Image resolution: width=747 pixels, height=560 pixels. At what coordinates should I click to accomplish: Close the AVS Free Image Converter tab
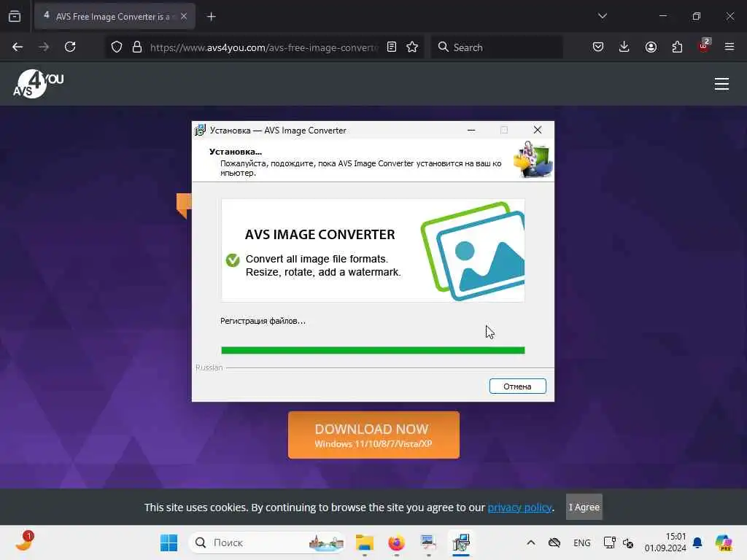pyautogui.click(x=184, y=16)
